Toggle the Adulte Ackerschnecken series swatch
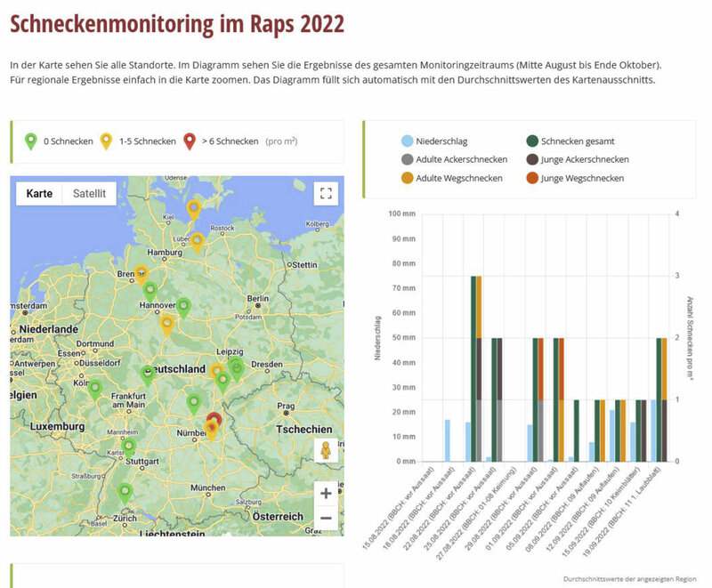Viewport: 712px width, 588px height. [408, 159]
